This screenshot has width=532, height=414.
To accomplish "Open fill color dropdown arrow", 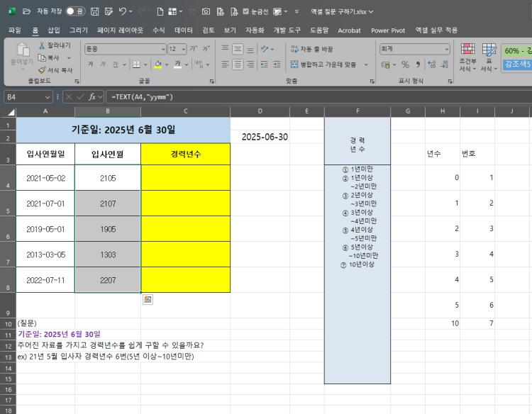I will tap(167, 65).
